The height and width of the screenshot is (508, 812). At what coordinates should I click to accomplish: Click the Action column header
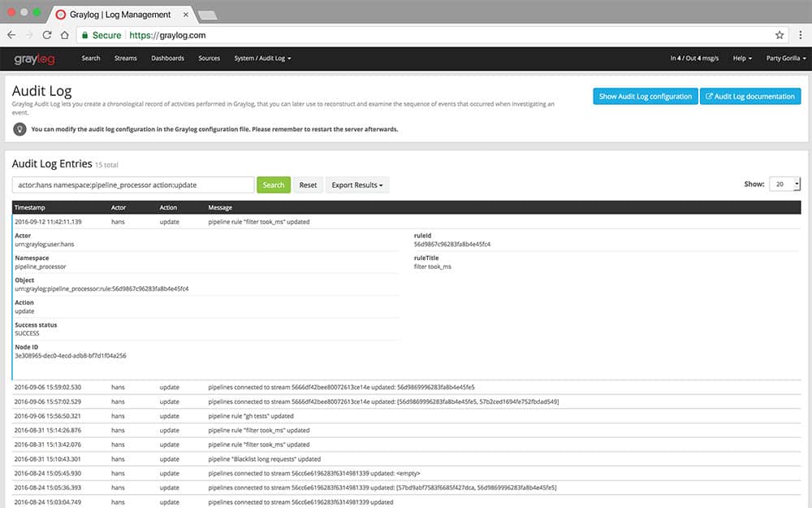(168, 207)
